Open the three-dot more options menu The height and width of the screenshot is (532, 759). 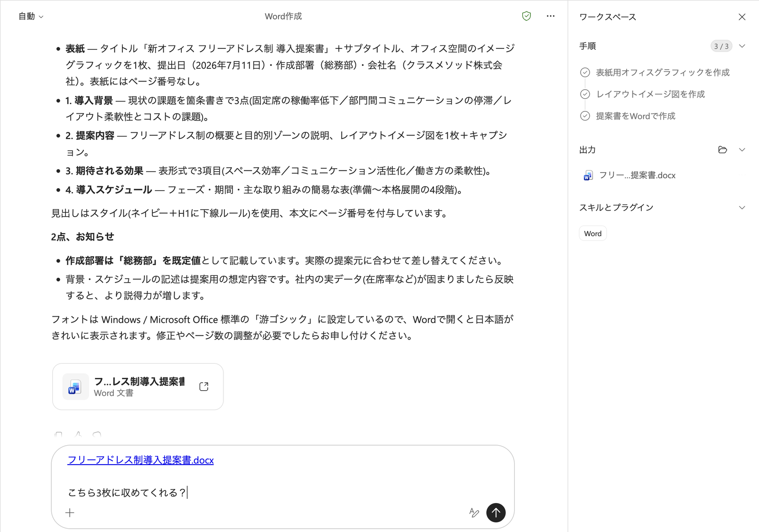click(x=550, y=16)
